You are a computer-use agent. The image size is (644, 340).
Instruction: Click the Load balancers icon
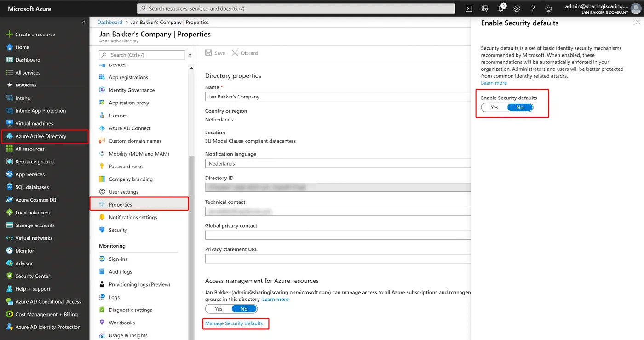click(x=9, y=213)
